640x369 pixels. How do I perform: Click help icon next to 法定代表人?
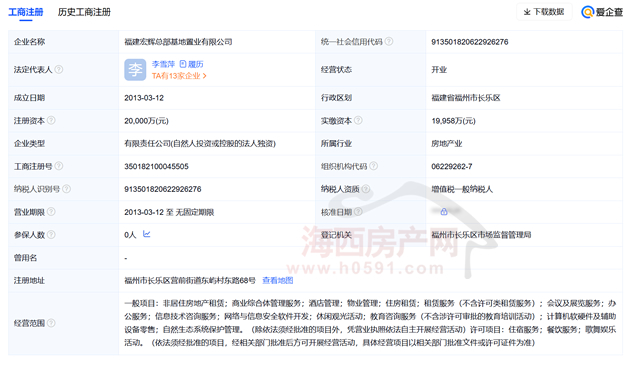click(59, 69)
